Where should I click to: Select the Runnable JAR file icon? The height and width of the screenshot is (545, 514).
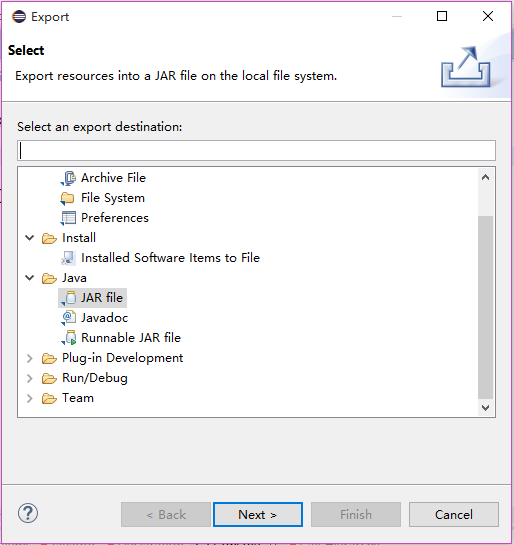[69, 338]
